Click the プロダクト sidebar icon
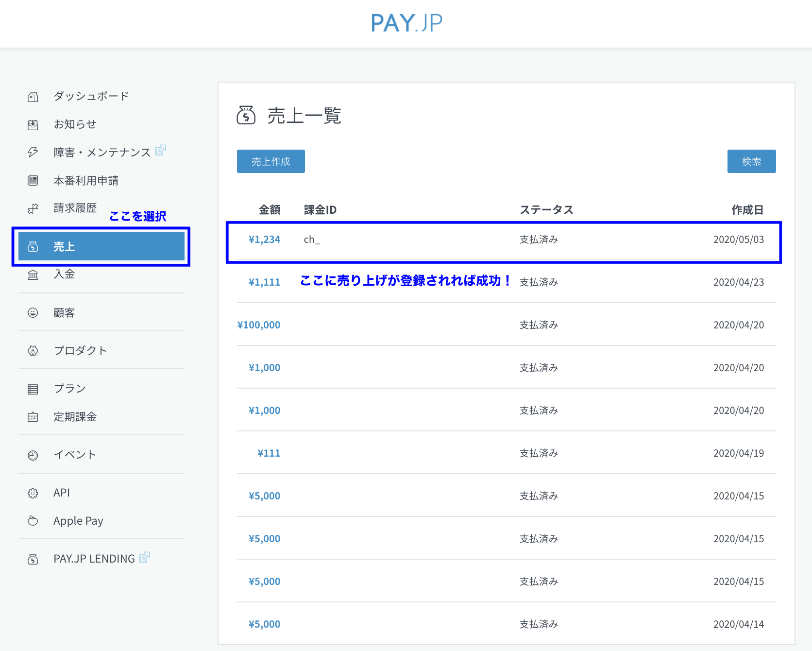 pyautogui.click(x=33, y=351)
